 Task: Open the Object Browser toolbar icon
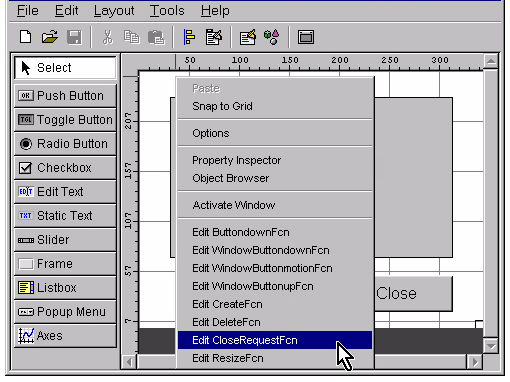[x=272, y=37]
